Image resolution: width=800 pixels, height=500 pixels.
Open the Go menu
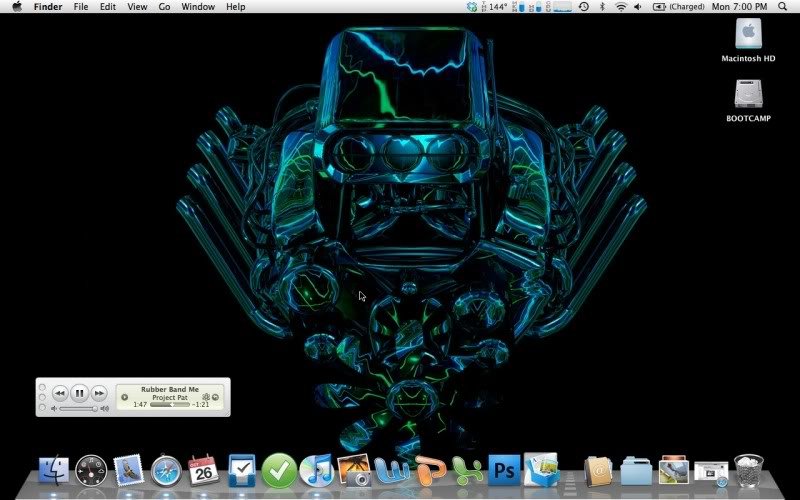tap(164, 7)
